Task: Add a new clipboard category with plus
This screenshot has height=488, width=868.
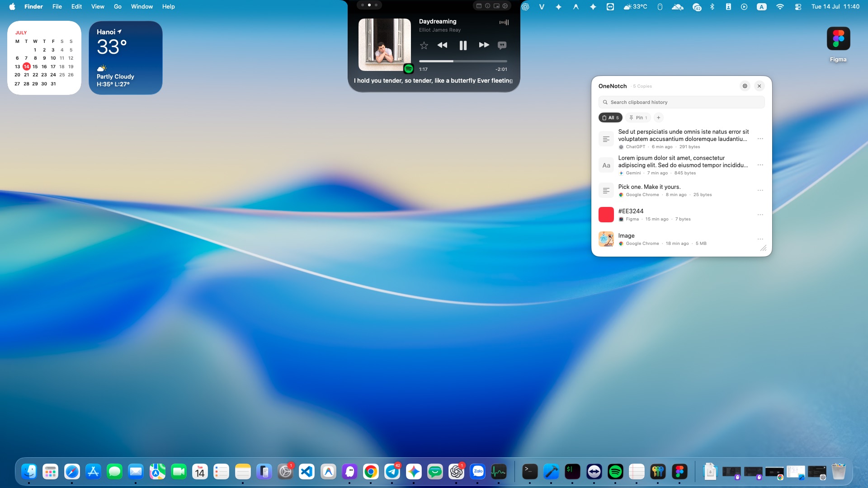Action: (x=659, y=117)
